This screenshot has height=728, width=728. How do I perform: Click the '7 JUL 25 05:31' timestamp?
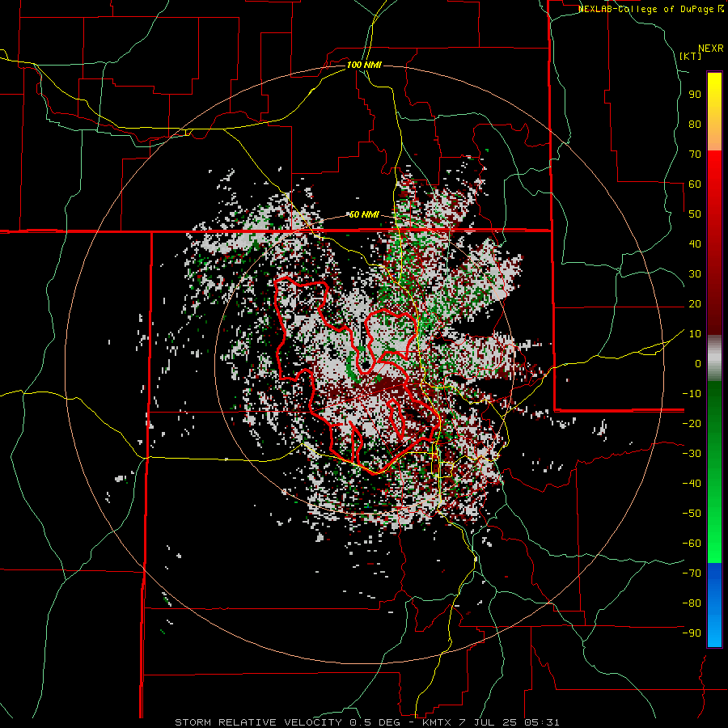pos(510,722)
